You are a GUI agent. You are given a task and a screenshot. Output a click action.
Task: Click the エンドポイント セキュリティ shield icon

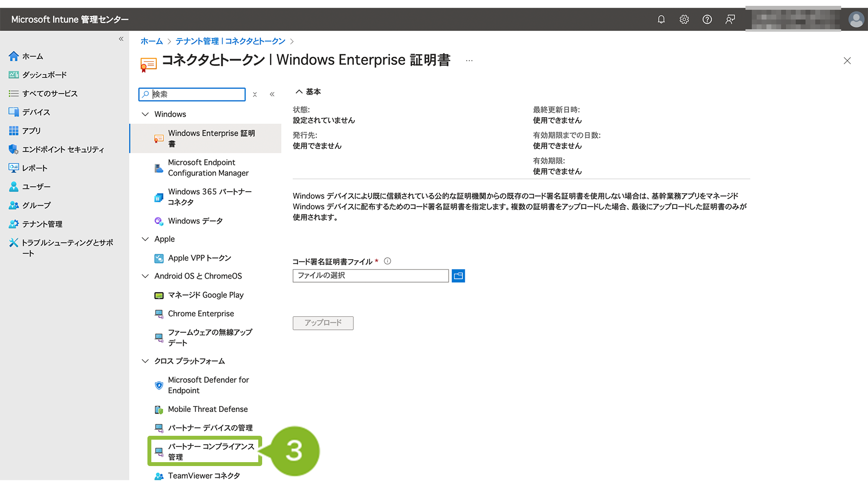(14, 149)
